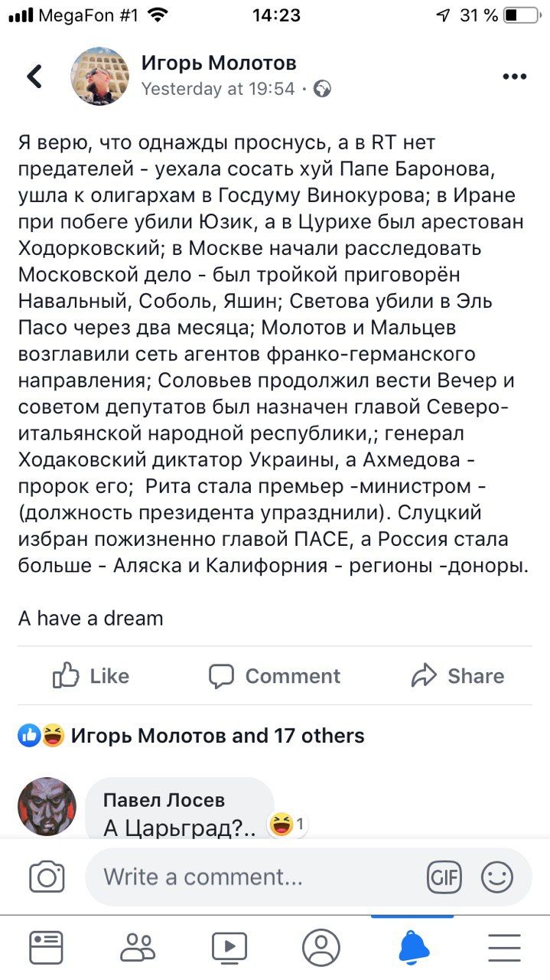Open the emoji sticker picker

coord(496,877)
